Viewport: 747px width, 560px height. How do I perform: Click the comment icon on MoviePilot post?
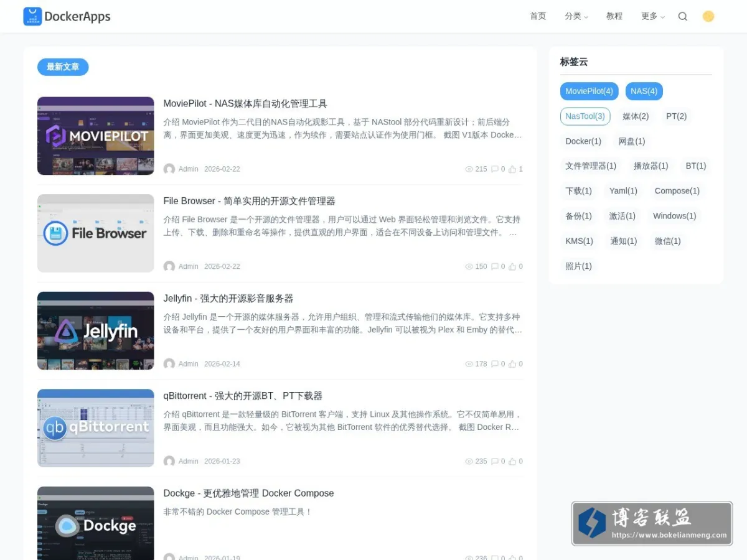pos(495,169)
